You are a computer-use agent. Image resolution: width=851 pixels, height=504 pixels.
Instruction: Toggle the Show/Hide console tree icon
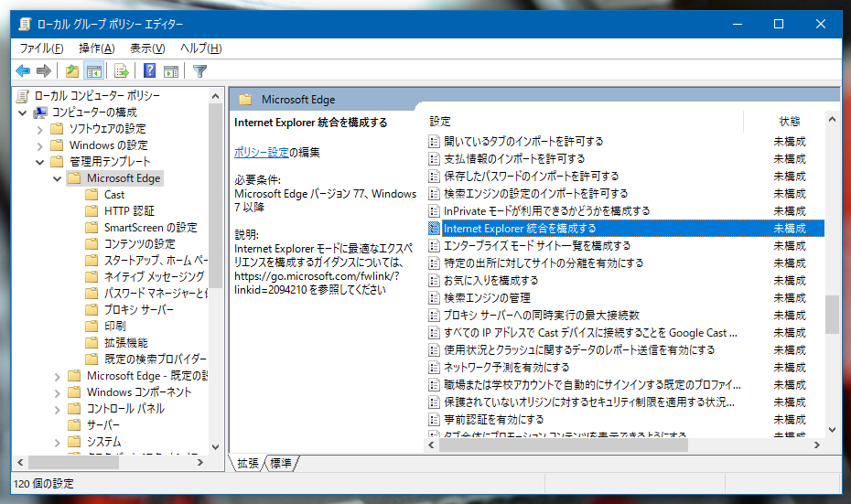tap(94, 70)
